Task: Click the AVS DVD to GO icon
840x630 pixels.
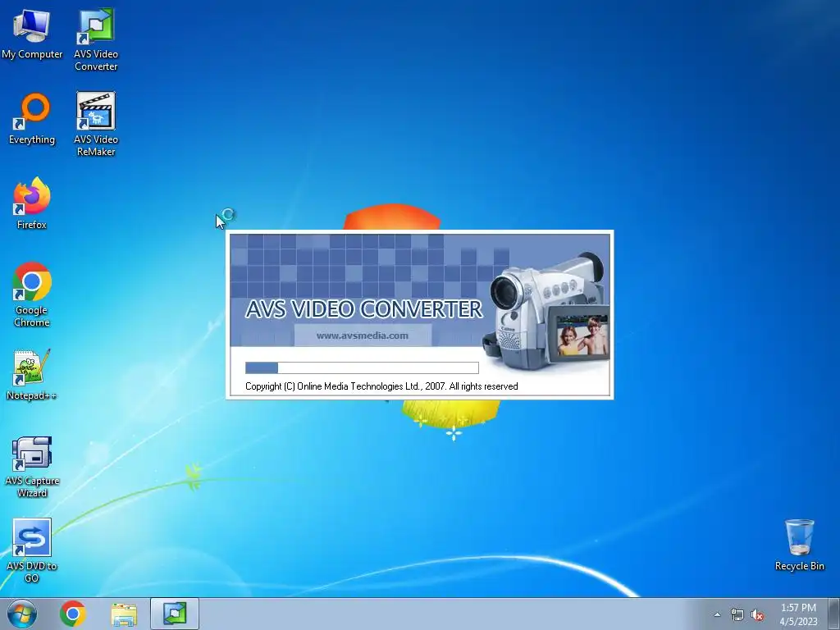Action: tap(32, 550)
